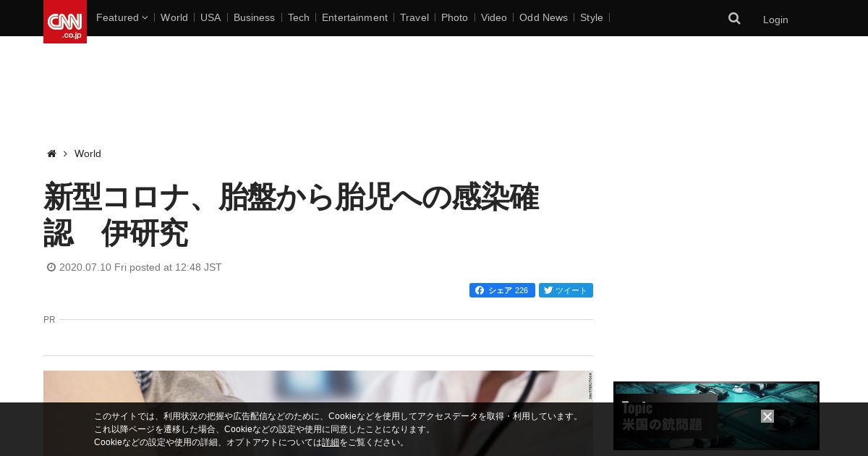Open the Topic 米国の銃問題 thumbnail
The height and width of the screenshot is (456, 868).
(716, 416)
